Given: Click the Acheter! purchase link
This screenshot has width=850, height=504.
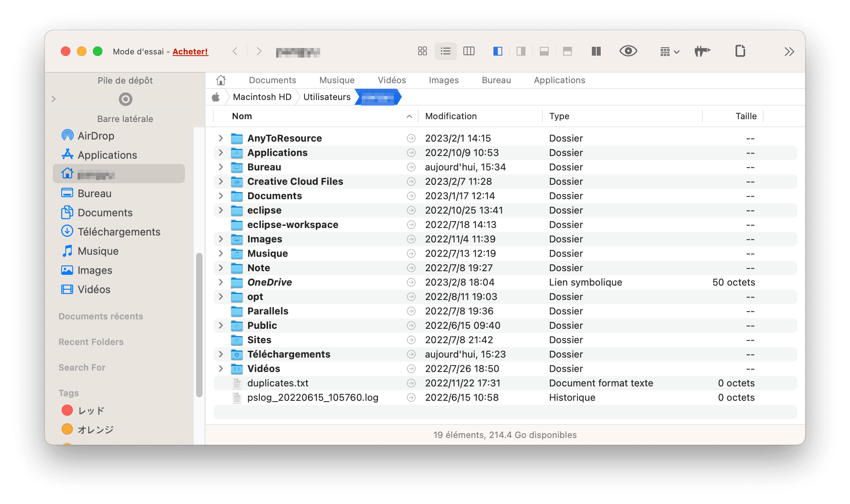Looking at the screenshot, I should (x=190, y=52).
